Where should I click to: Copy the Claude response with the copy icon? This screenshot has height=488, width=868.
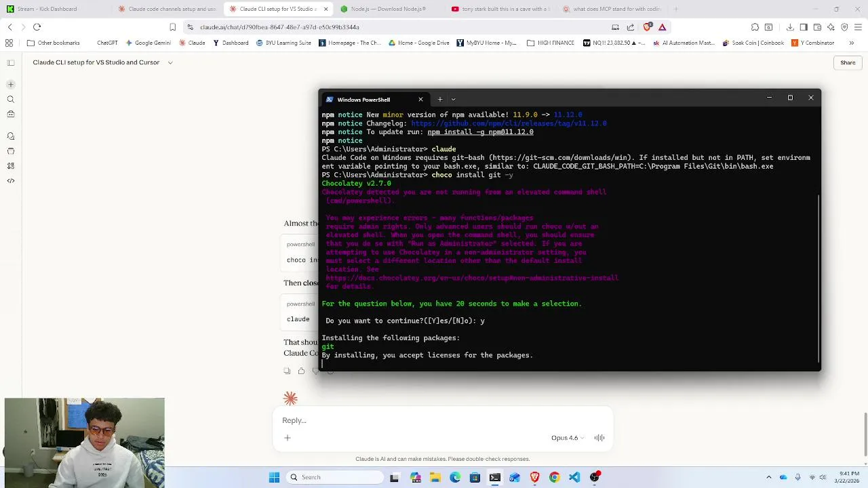[x=287, y=371]
